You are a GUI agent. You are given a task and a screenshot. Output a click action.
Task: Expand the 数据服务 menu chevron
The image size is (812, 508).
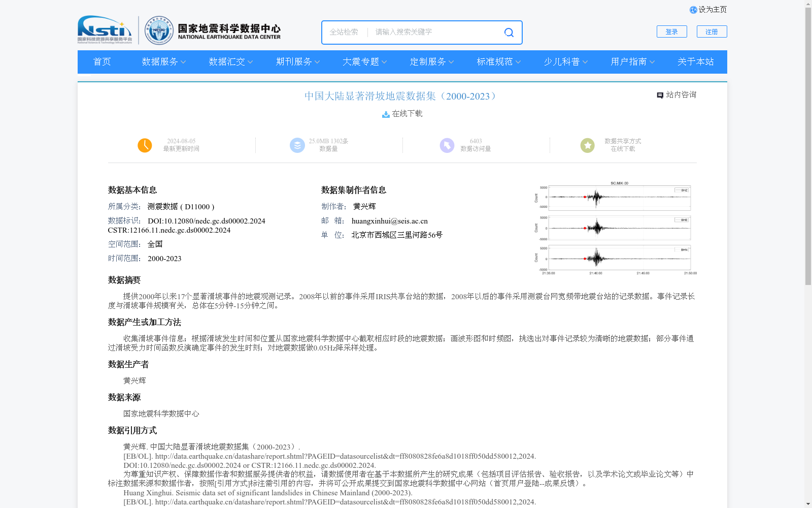pos(183,62)
